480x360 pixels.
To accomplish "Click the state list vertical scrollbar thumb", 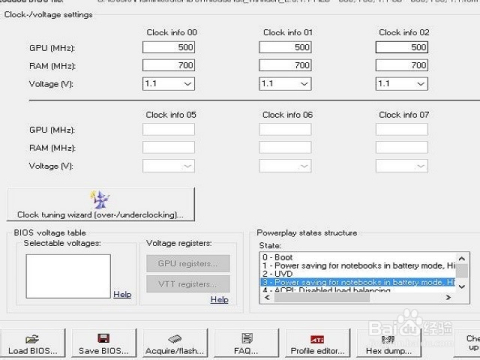I will [462, 271].
